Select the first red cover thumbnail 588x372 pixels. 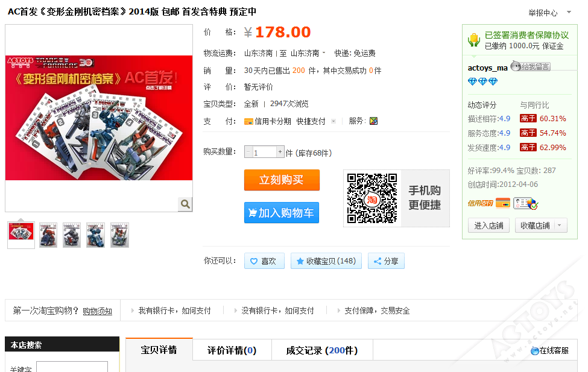[x=21, y=235]
